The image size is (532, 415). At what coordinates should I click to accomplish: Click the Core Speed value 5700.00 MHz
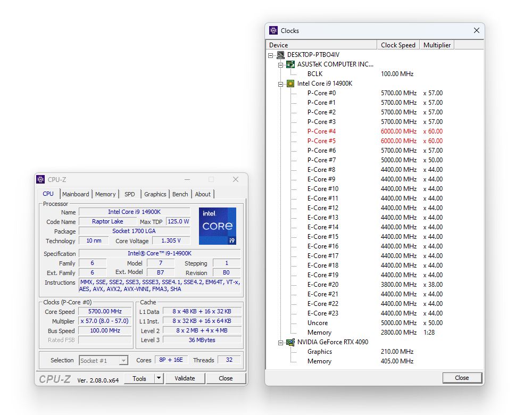coord(105,311)
